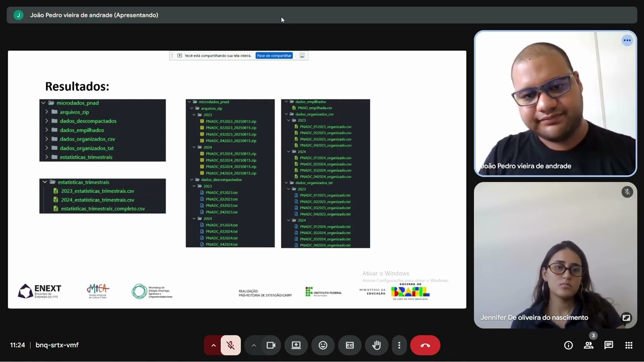644x362 pixels.
Task: Select PNADC_012023_20250815.zip file
Action: 231,122
